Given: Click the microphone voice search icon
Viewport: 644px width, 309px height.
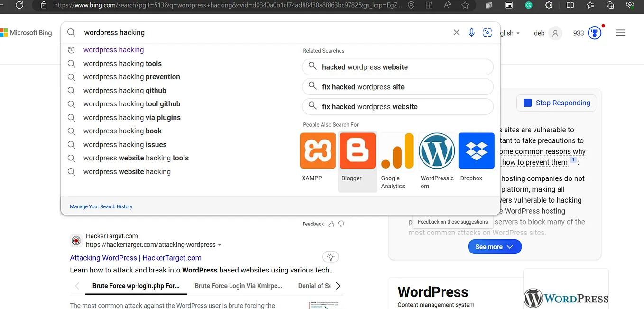Looking at the screenshot, I should click(471, 33).
